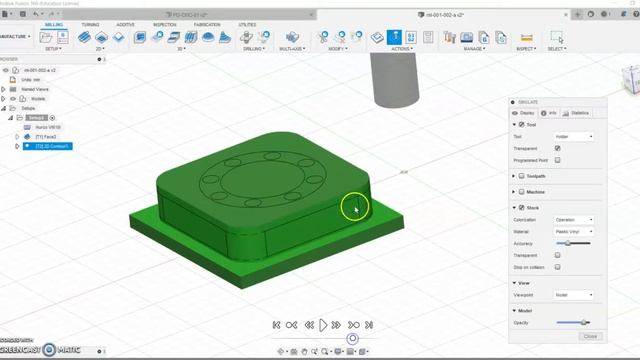Image resolution: width=640 pixels, height=360 pixels.
Task: Jump to the simulation start
Action: [x=276, y=325]
